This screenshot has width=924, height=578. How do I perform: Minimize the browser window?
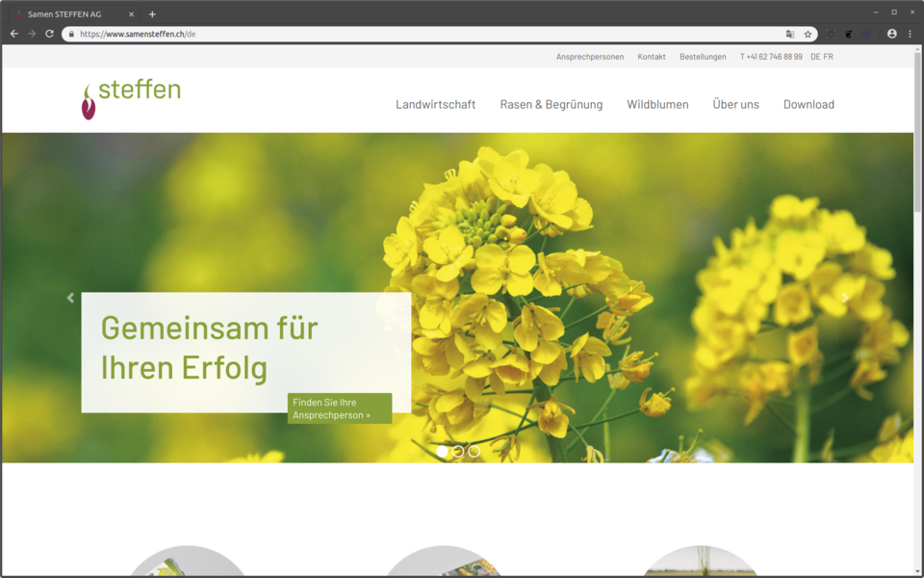pos(876,13)
